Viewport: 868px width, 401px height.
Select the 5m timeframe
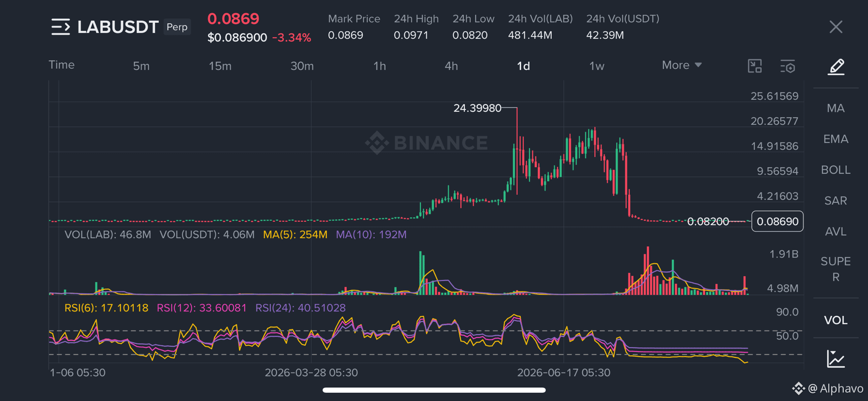[141, 66]
